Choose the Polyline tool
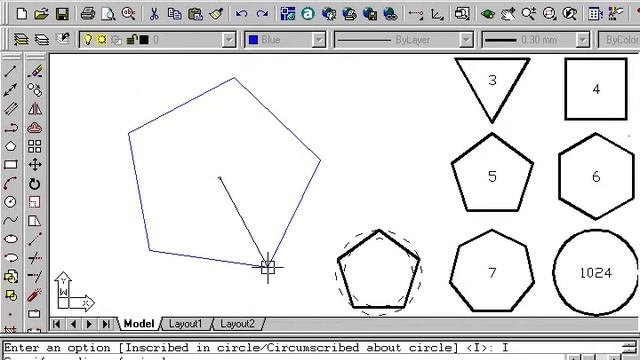The width and height of the screenshot is (640, 360). click(11, 128)
